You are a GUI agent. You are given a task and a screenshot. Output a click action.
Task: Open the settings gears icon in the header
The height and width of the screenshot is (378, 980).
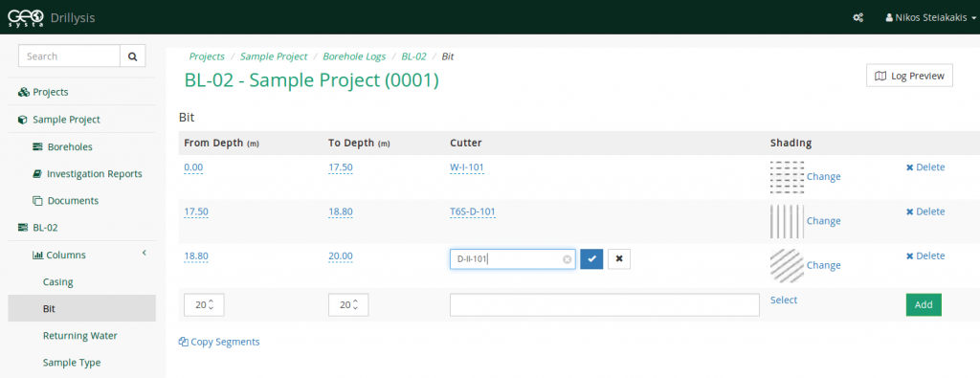pyautogui.click(x=858, y=17)
